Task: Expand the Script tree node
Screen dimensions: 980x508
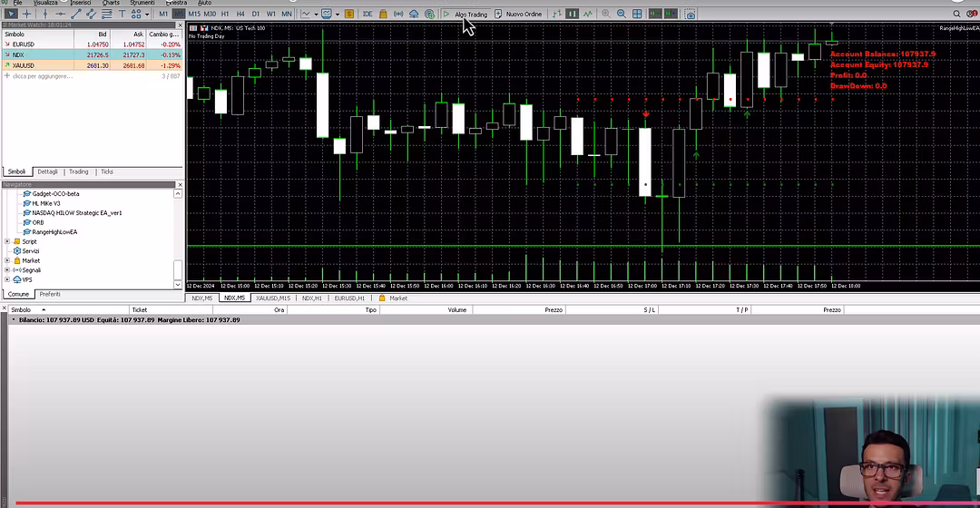Action: point(7,241)
